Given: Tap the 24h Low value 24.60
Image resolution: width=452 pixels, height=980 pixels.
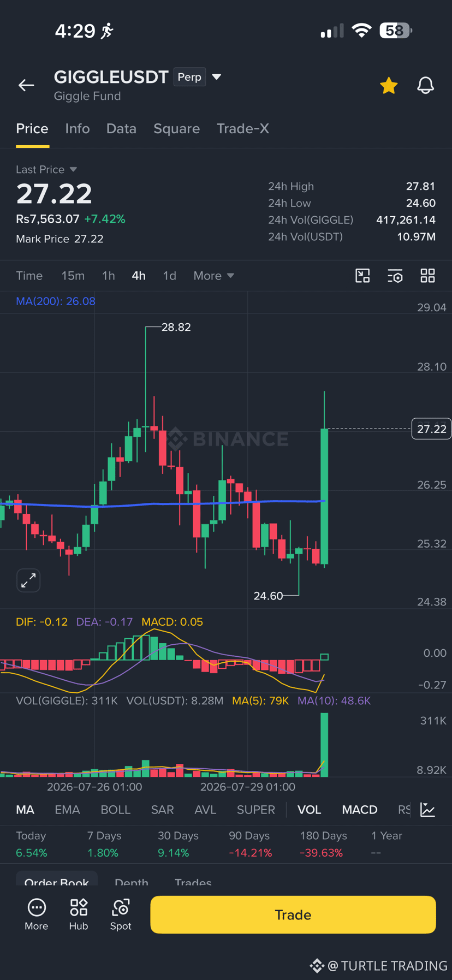Looking at the screenshot, I should click(x=420, y=203).
